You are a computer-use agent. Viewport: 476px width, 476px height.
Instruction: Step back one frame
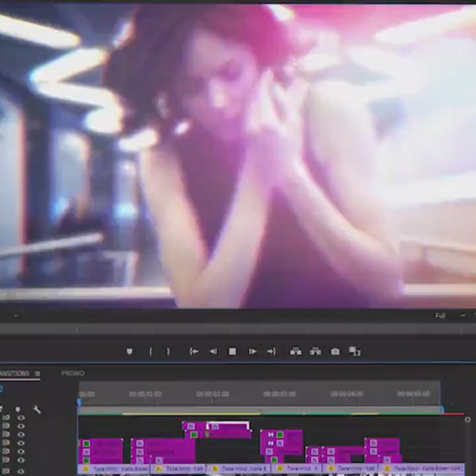point(214,351)
